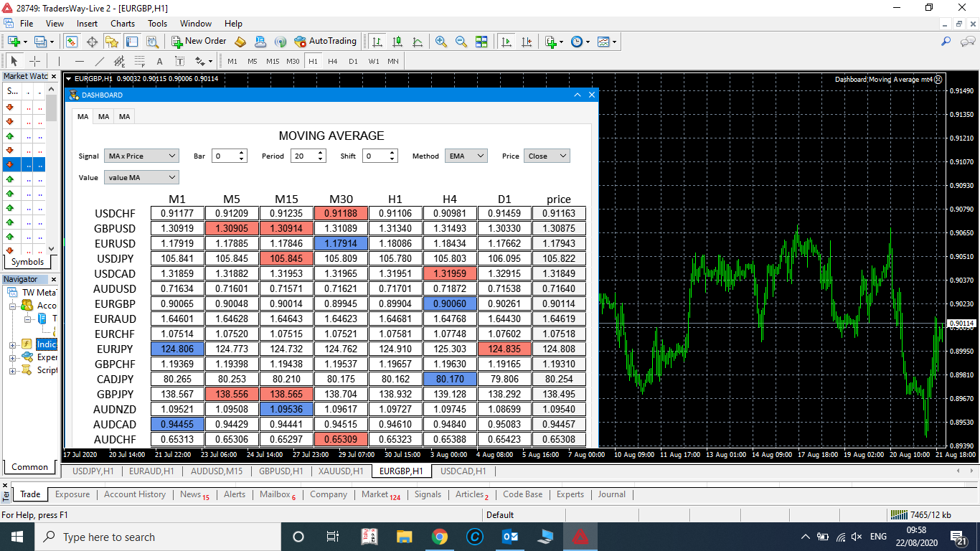Open Outlook from the taskbar

tap(510, 537)
